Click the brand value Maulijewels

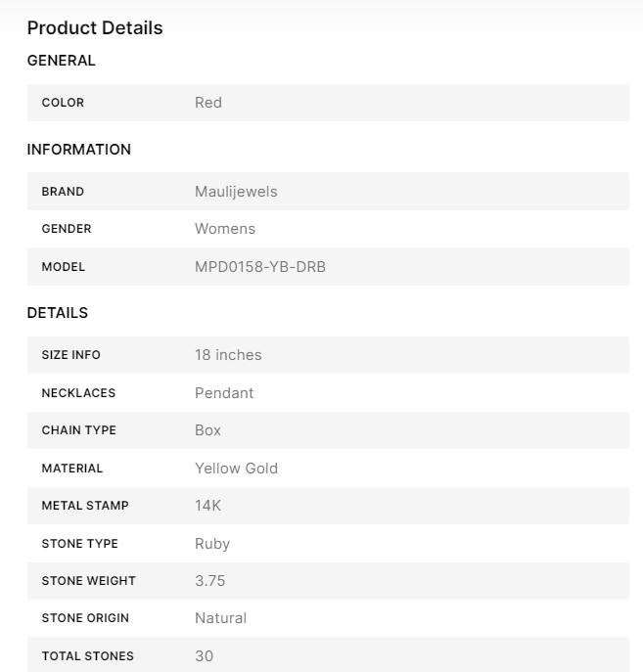point(236,192)
